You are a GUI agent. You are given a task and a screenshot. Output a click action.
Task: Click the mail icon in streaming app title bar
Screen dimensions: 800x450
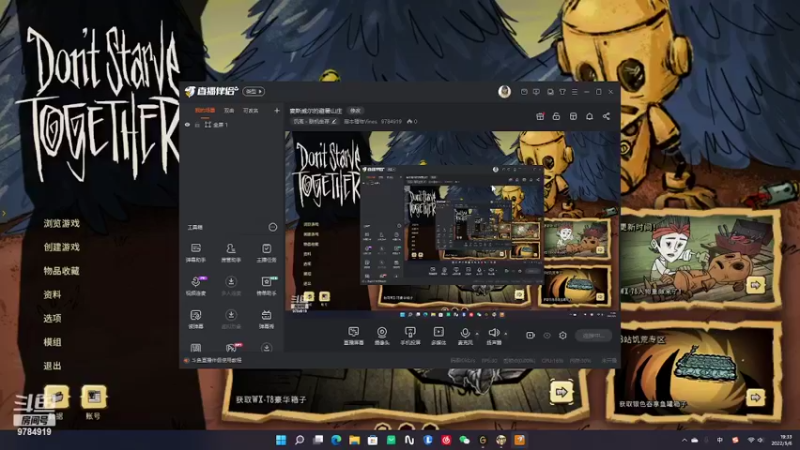[524, 92]
